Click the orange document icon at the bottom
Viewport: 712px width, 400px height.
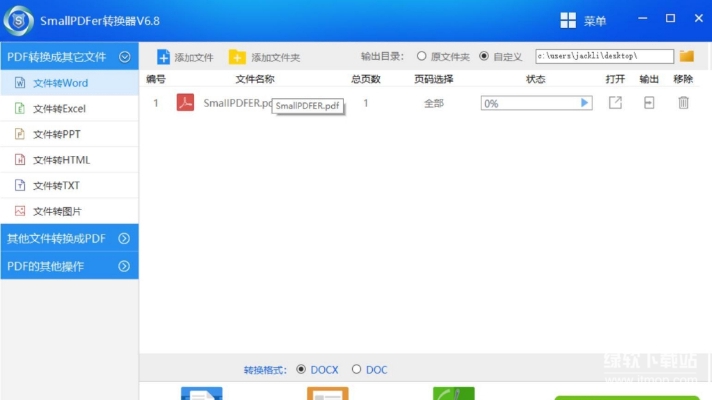327,393
